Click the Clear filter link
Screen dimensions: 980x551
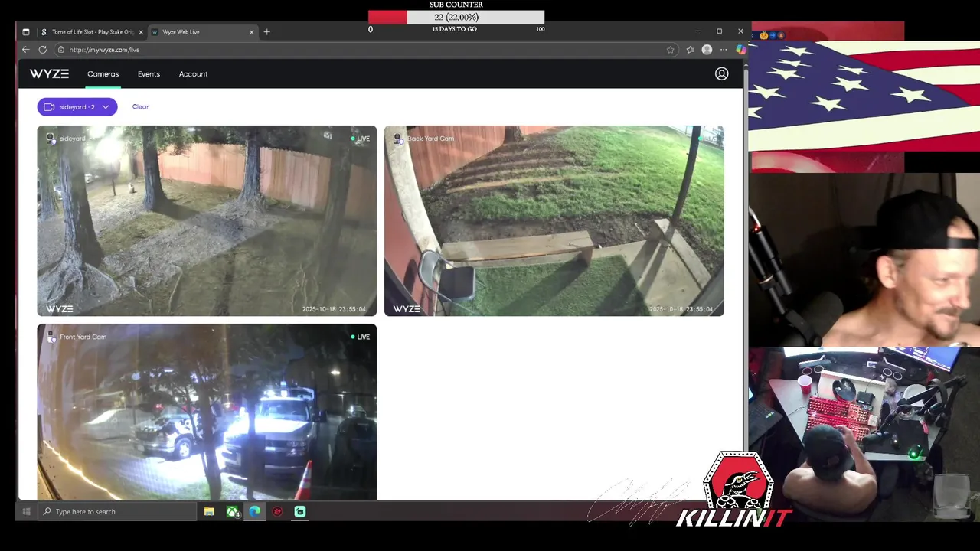click(140, 106)
